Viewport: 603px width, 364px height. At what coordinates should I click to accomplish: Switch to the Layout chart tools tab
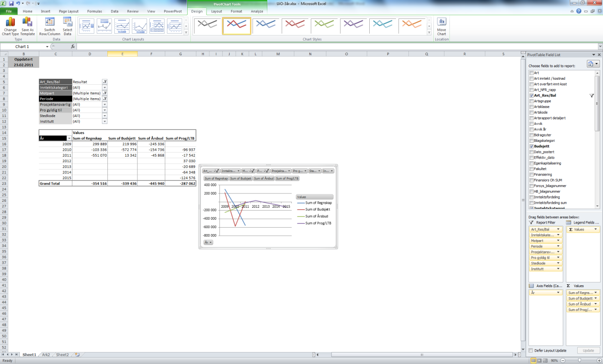216,11
